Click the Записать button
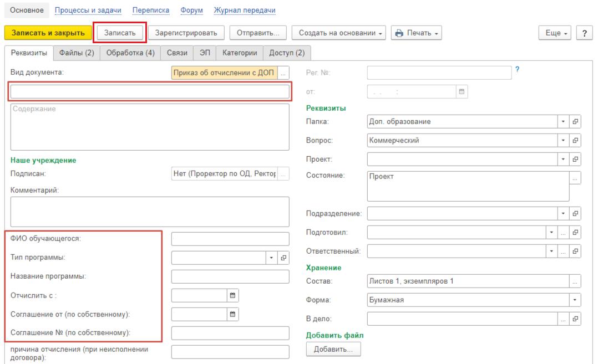The width and height of the screenshot is (598, 364). tap(120, 33)
